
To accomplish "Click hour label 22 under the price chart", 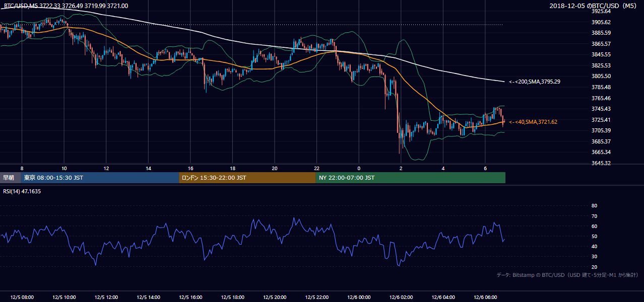I will [x=316, y=168].
